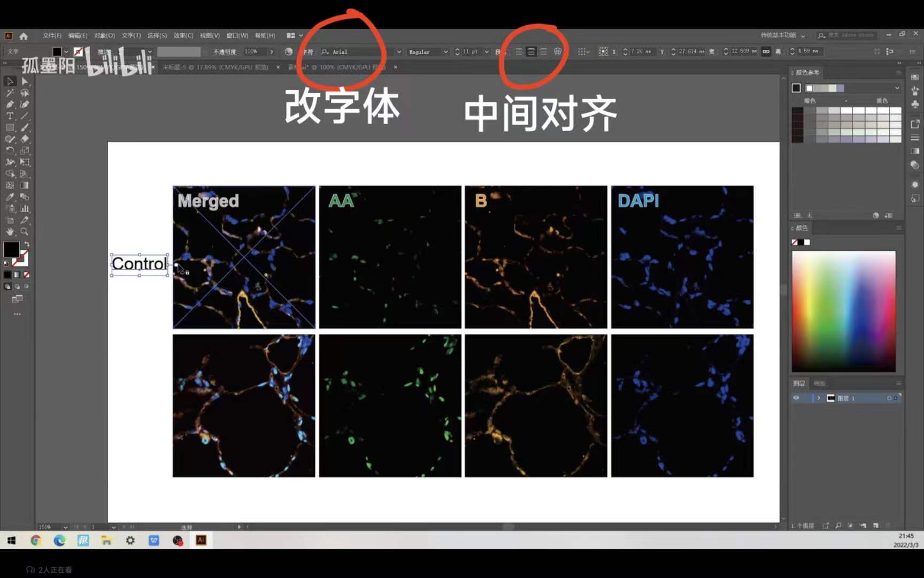
Task: Select the Rectangle tool
Action: [x=9, y=127]
